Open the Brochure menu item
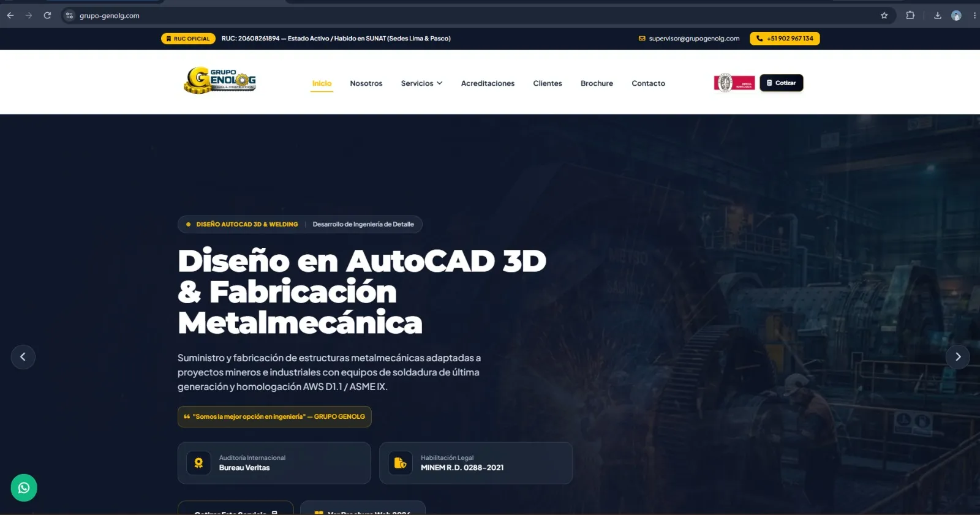Image resolution: width=980 pixels, height=515 pixels. (x=597, y=83)
